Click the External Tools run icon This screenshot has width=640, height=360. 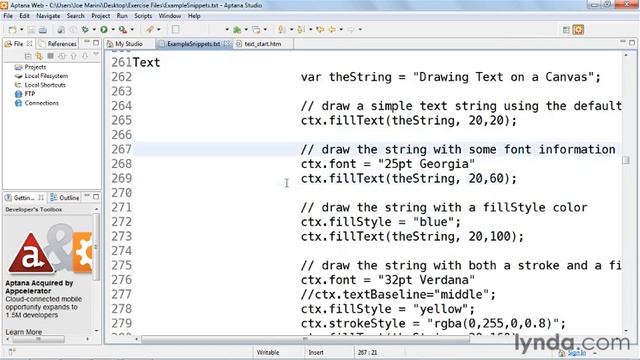(122, 29)
